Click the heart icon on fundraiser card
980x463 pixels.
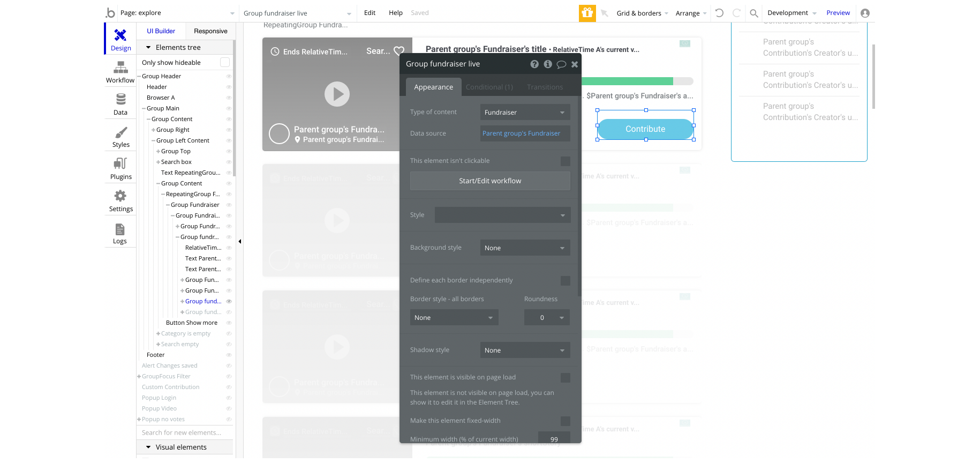[399, 51]
